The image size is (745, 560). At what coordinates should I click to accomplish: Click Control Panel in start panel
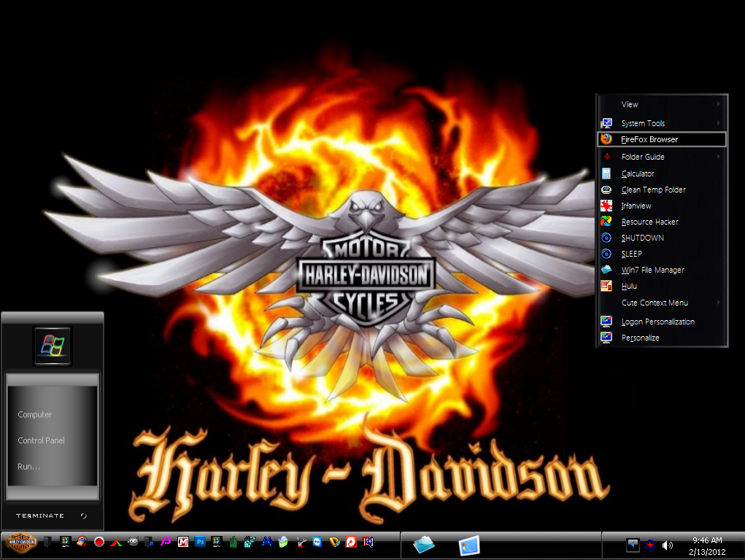pyautogui.click(x=42, y=440)
